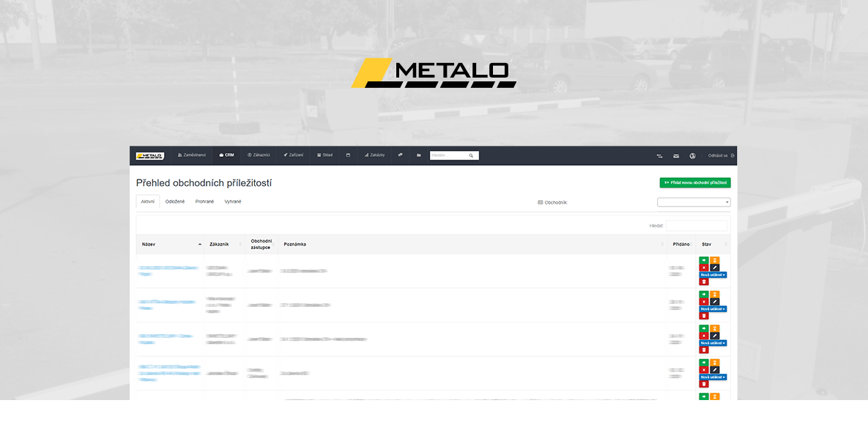Sort table by Zákazník column
This screenshot has width=868, height=425.
225,244
